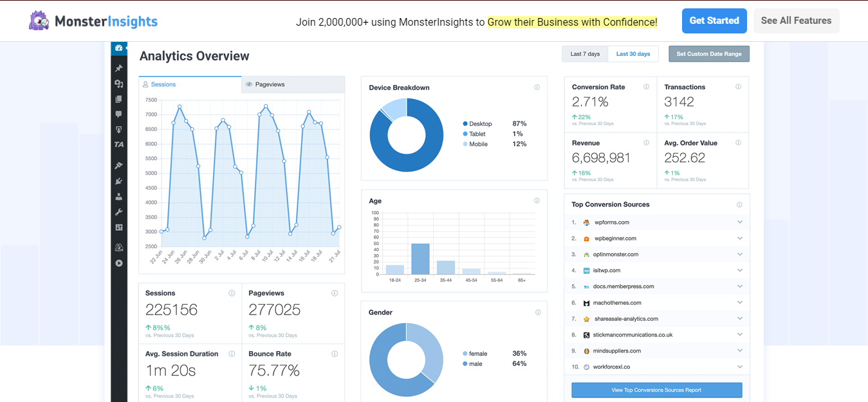Click the 35-44 age bar
Screen dimensions: 868x402
point(446,268)
